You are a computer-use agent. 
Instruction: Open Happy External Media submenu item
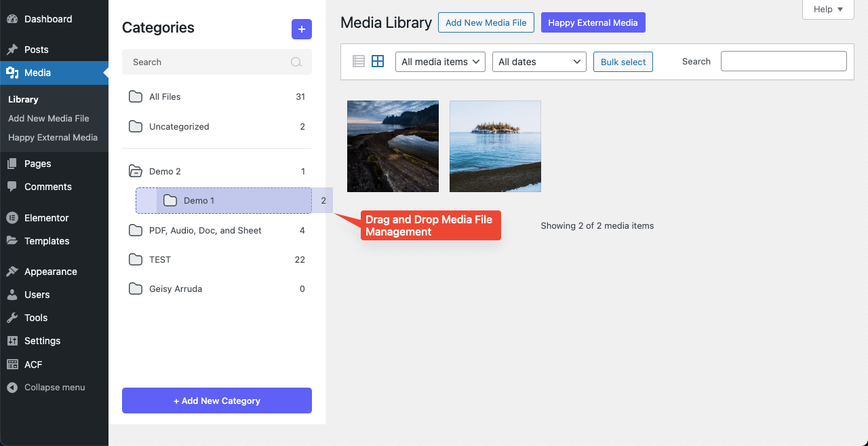[x=53, y=137]
